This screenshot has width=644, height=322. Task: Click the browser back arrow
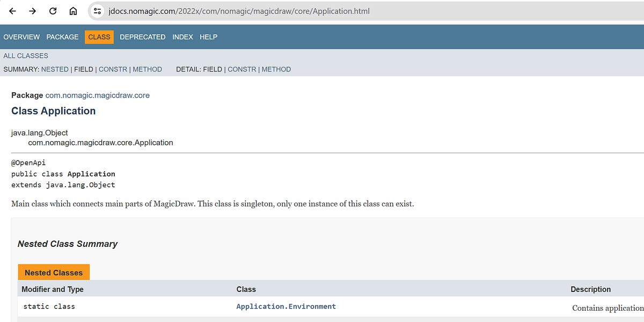pos(12,10)
